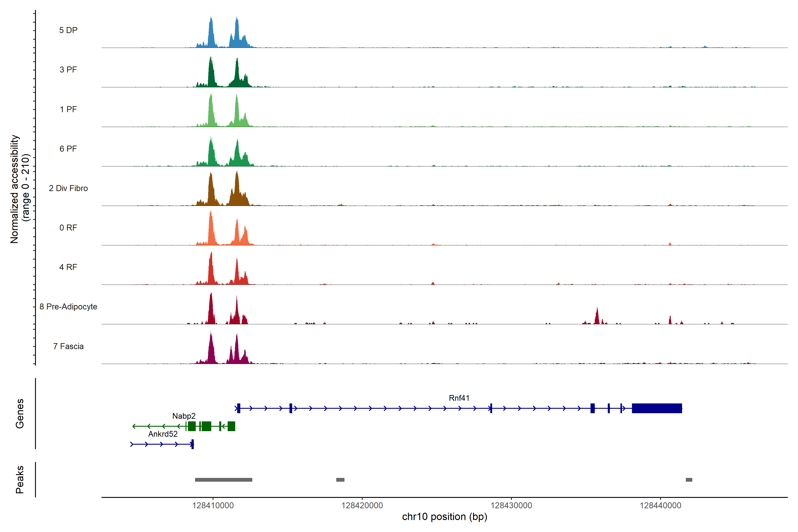Click the 2 Div Fibro track label
Viewport: 798px width, 532px height.
click(x=68, y=188)
